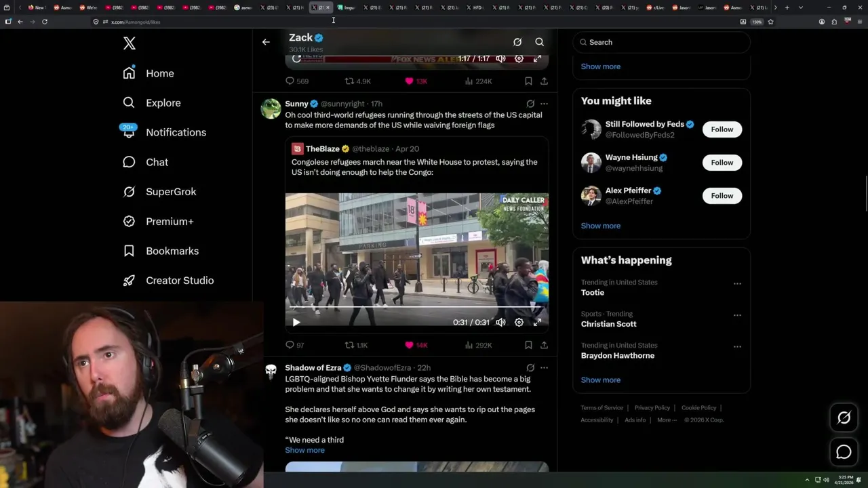868x488 pixels.
Task: Open a new browser tab
Action: [787, 7]
